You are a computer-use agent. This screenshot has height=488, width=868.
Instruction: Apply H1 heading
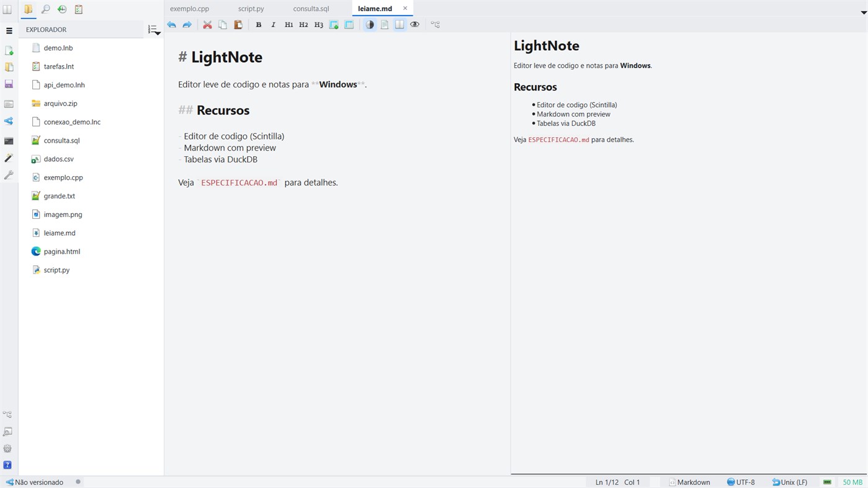point(289,25)
